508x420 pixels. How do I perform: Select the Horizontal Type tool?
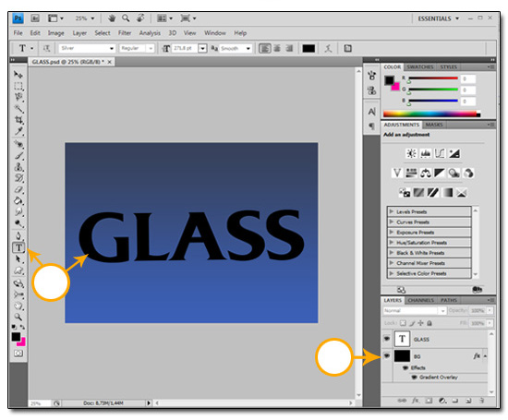point(18,247)
